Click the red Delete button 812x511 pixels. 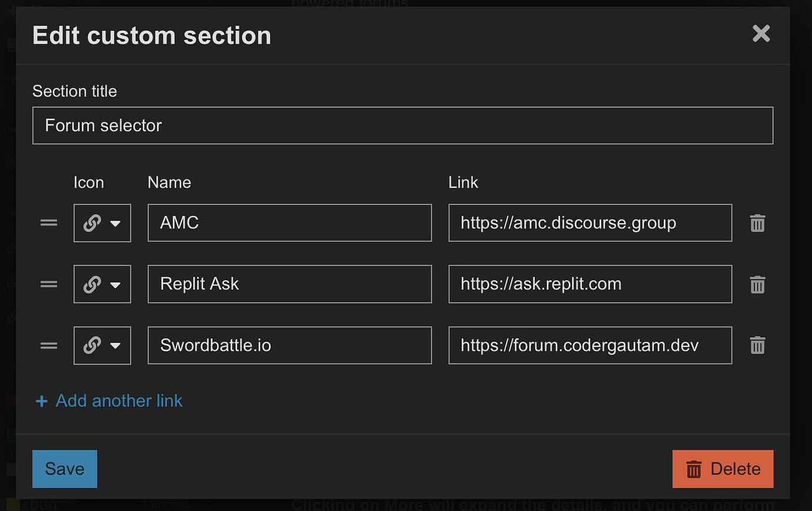pyautogui.click(x=723, y=469)
